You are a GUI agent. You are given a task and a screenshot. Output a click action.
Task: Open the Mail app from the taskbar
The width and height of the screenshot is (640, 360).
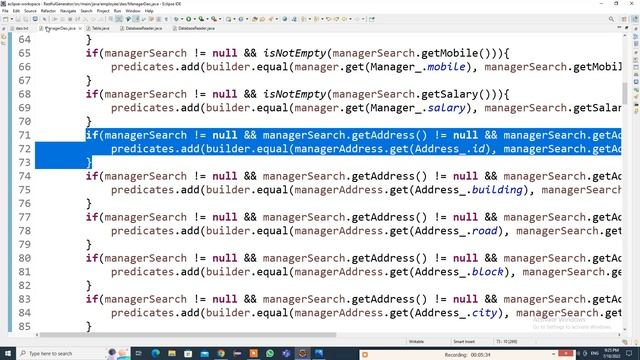pos(204,353)
